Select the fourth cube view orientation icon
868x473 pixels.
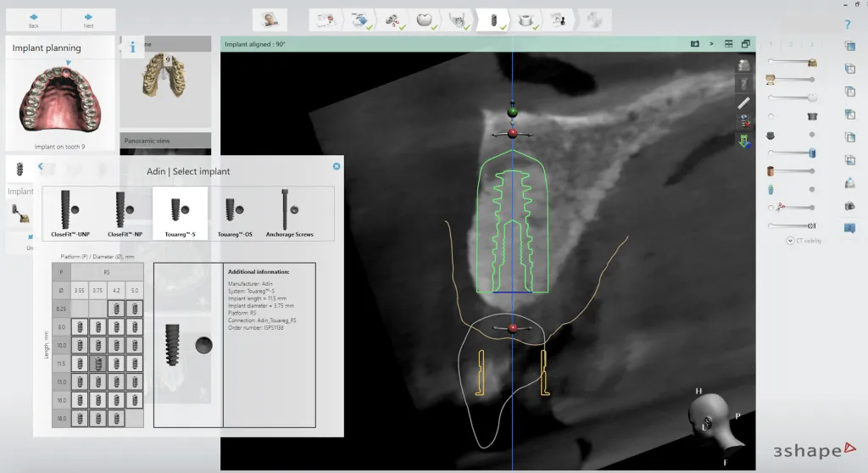coord(850,114)
